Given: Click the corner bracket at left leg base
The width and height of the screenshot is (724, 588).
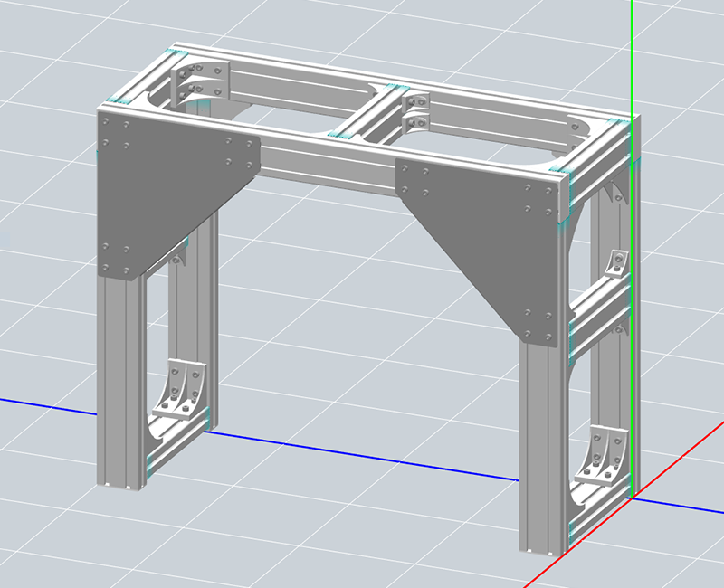Looking at the screenshot, I should (184, 389).
